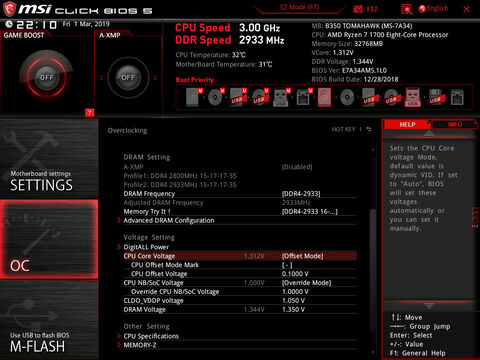Click the BIOS Ver E7A34AMS.1L0 text

349,70
